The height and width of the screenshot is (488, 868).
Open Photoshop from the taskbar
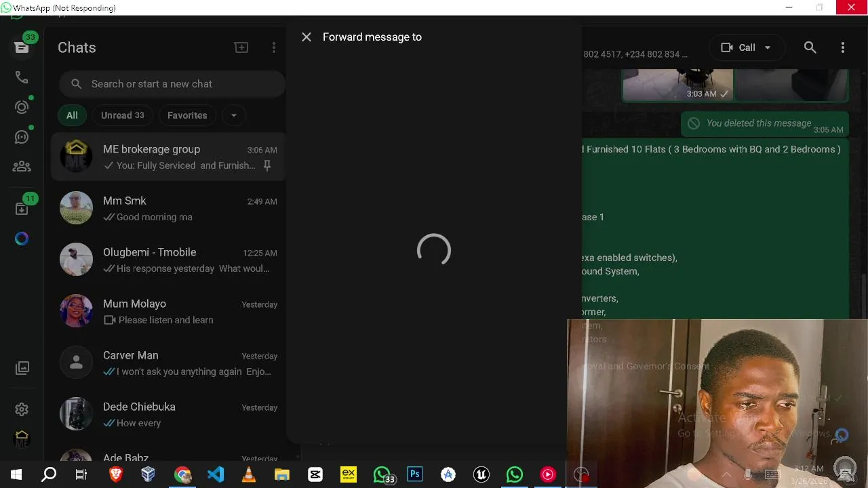415,474
